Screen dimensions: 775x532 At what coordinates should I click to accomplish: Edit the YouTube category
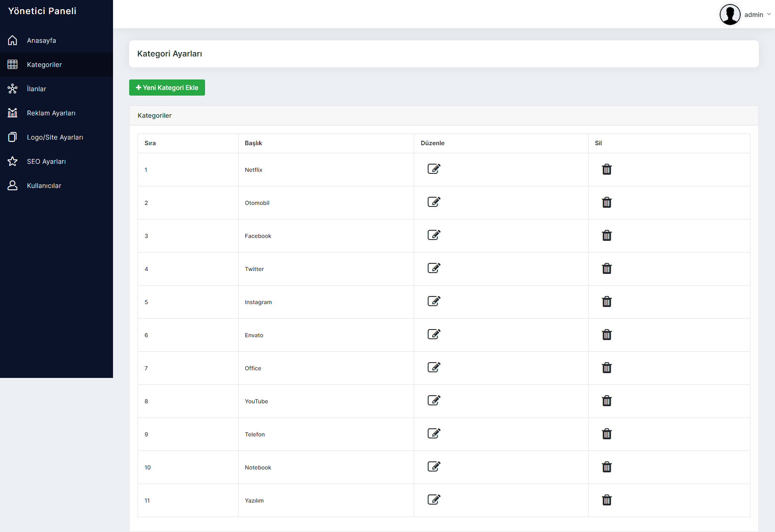pyautogui.click(x=434, y=400)
